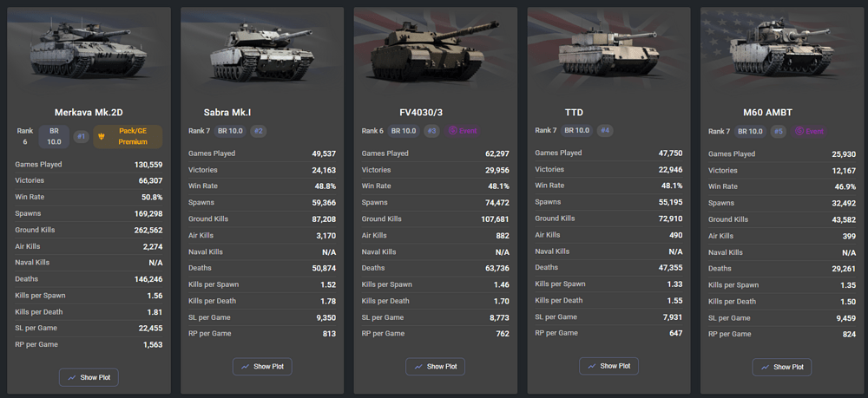868x398 pixels.
Task: Click the #2 position badge on Sabra
Action: (259, 131)
